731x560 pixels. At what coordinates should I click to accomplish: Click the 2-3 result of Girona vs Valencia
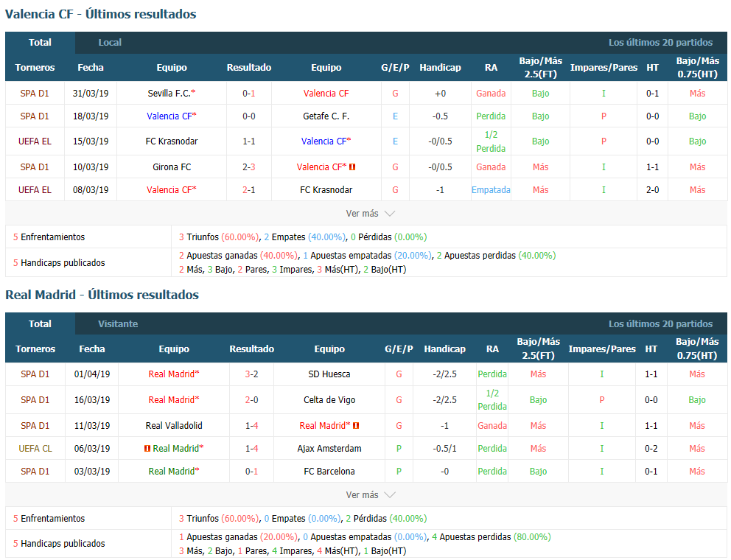point(249,167)
